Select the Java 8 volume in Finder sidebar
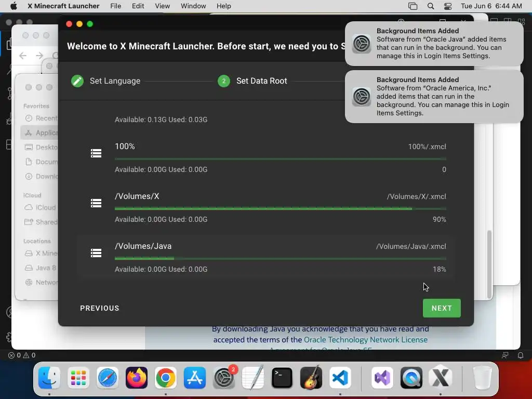 tap(39, 268)
